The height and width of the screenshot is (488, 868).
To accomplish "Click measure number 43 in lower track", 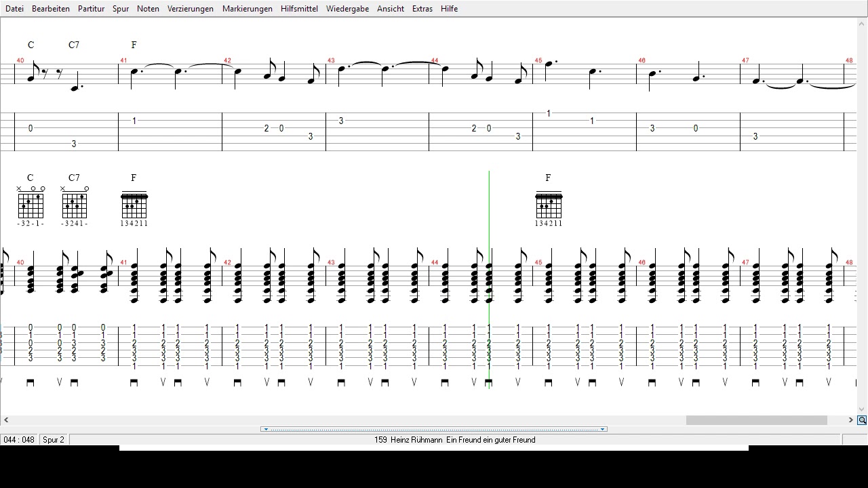I will [x=331, y=262].
